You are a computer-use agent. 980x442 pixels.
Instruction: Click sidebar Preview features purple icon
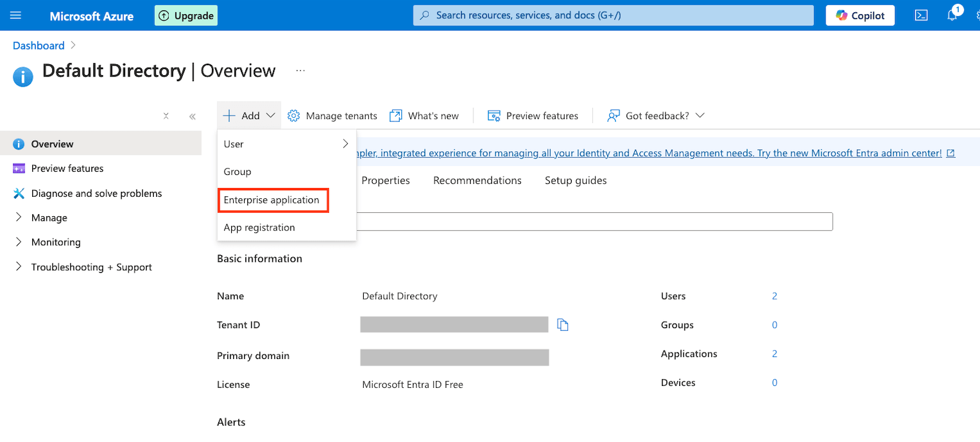point(19,169)
